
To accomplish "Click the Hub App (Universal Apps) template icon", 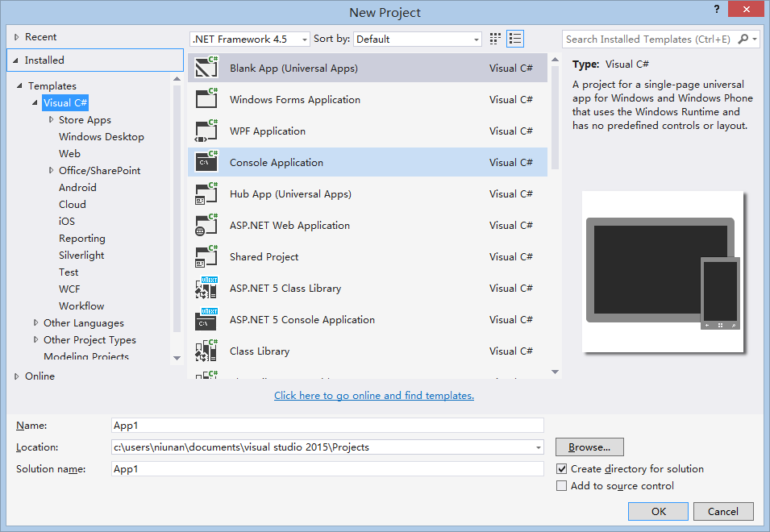I will [x=206, y=193].
